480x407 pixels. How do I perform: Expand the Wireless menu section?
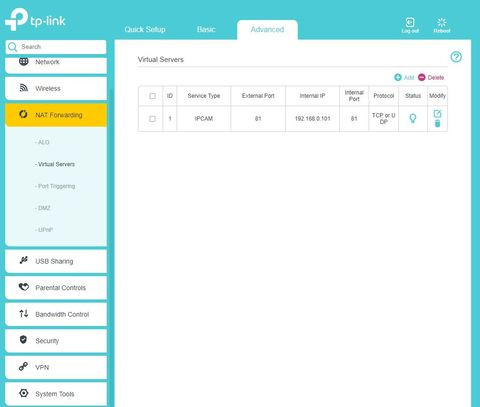pos(56,88)
